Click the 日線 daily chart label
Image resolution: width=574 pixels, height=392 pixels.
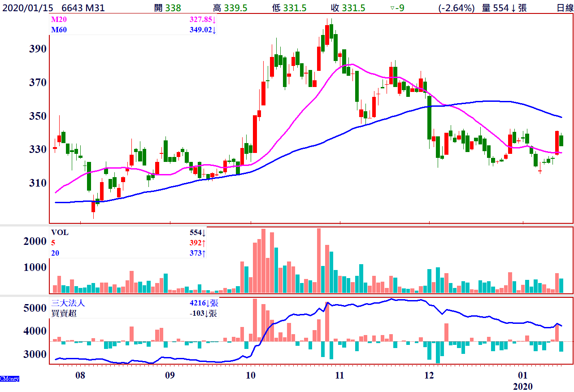tap(564, 8)
